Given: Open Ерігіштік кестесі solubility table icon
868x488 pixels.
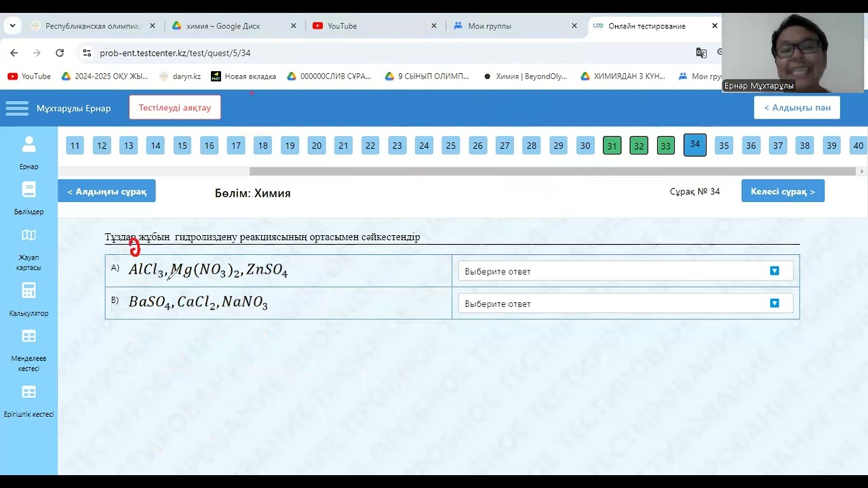Looking at the screenshot, I should (28, 392).
